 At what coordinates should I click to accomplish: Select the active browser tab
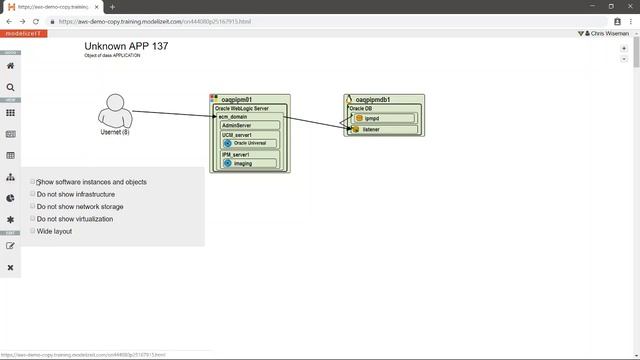click(x=53, y=7)
